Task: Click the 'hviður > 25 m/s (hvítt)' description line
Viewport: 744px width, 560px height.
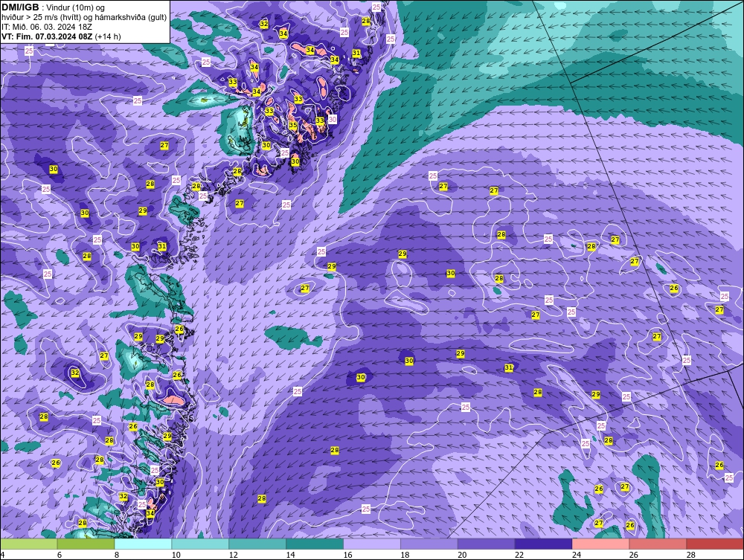Action: pyautogui.click(x=85, y=18)
